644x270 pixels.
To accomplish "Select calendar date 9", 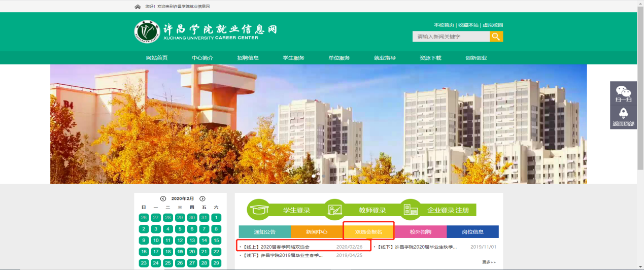I will coord(144,240).
